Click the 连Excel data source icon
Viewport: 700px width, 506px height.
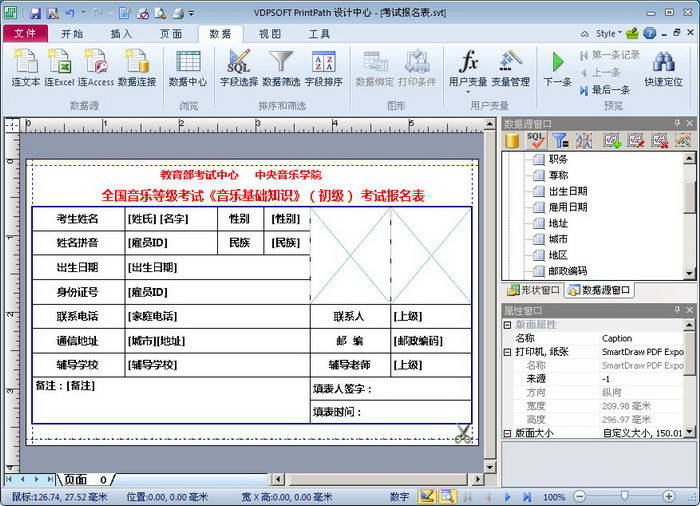click(59, 68)
